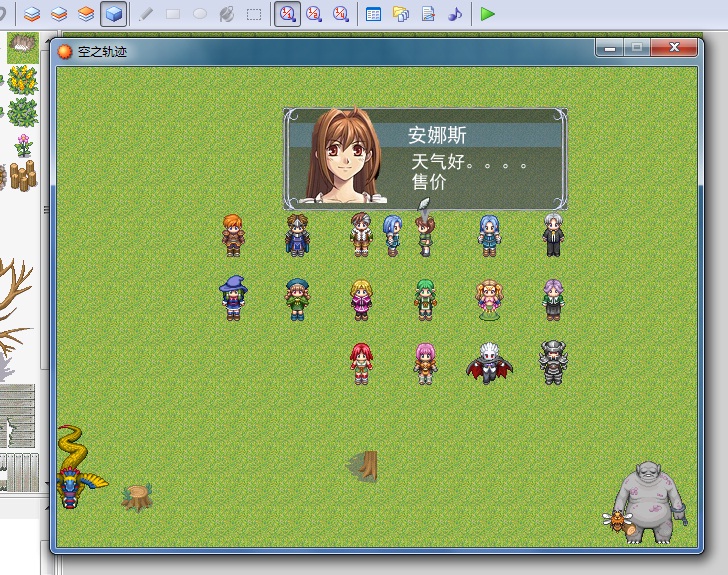
Task: Click the tree stump with leaves
Action: (x=137, y=497)
